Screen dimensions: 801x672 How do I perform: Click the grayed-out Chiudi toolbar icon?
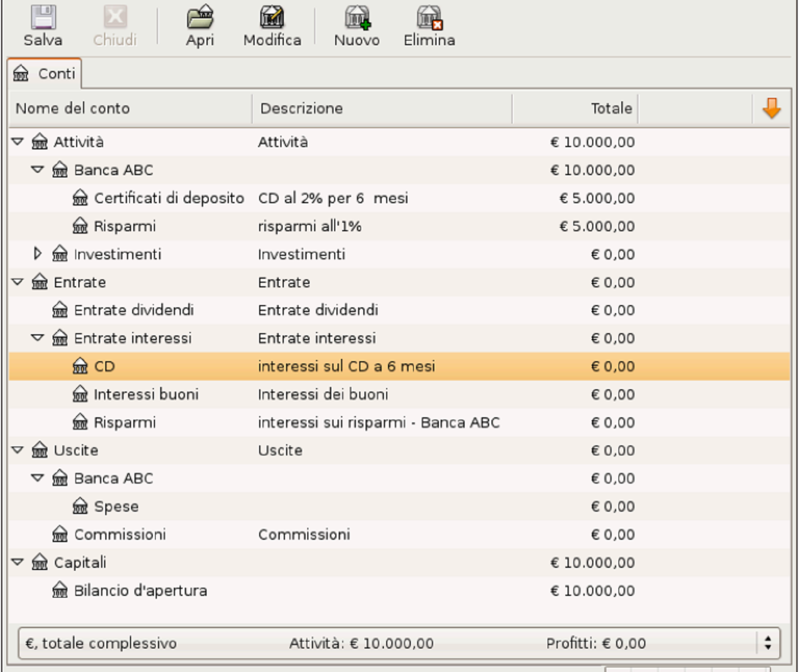[x=114, y=23]
